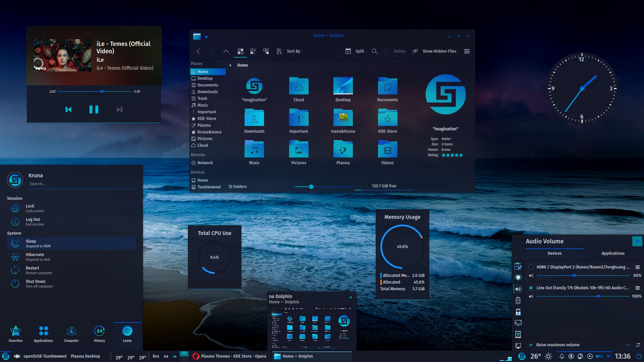Open Dolphin's search with the magnifier icon
Image resolution: width=644 pixels, height=362 pixels.
coord(375,51)
